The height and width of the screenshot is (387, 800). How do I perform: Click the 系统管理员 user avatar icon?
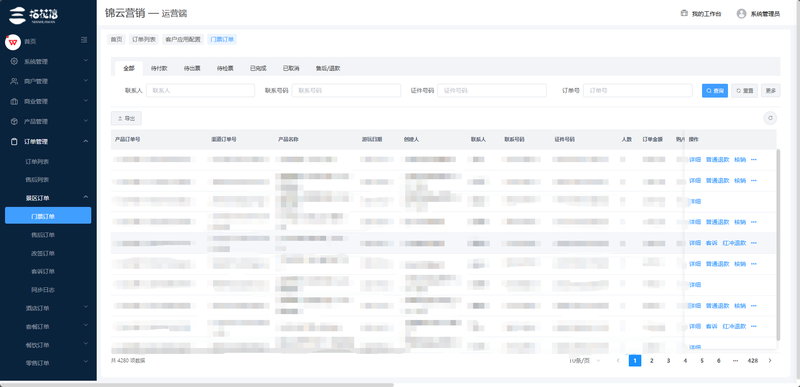[741, 14]
